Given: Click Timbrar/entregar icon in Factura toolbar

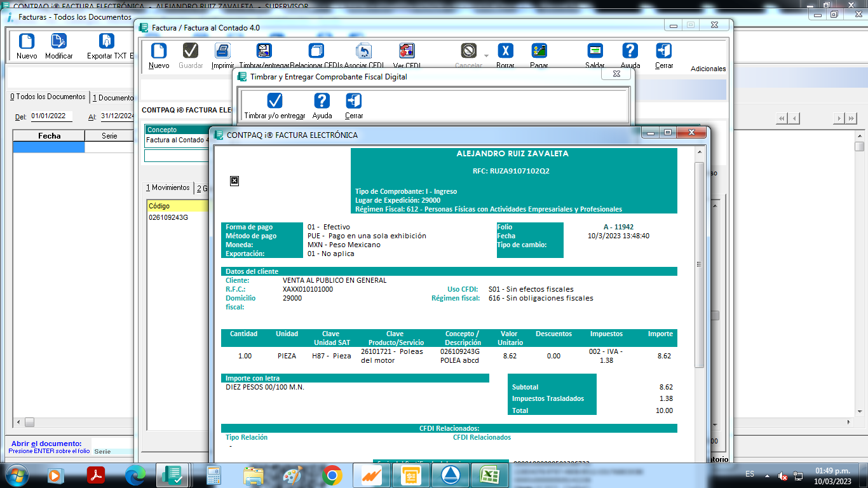Looking at the screenshot, I should 264,51.
